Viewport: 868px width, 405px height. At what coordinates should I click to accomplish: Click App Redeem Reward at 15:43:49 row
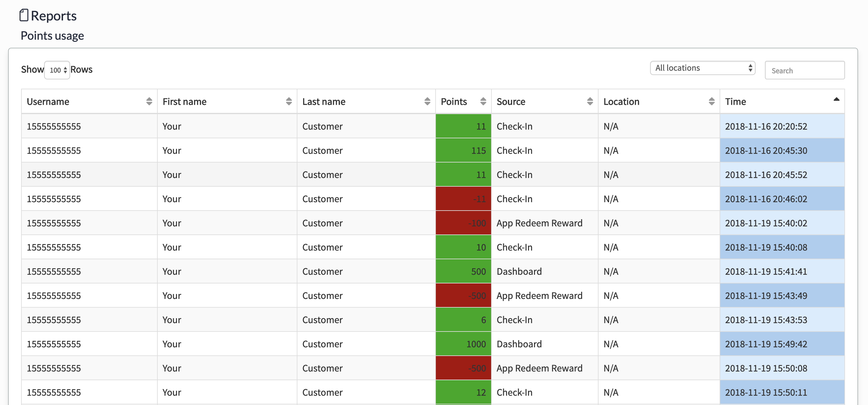click(539, 296)
